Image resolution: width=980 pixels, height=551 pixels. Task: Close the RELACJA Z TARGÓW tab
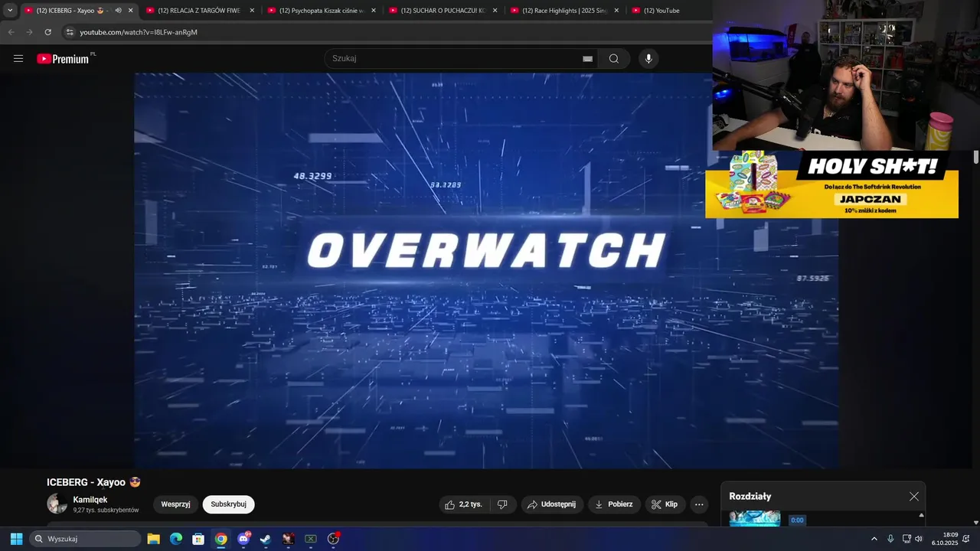point(252,11)
